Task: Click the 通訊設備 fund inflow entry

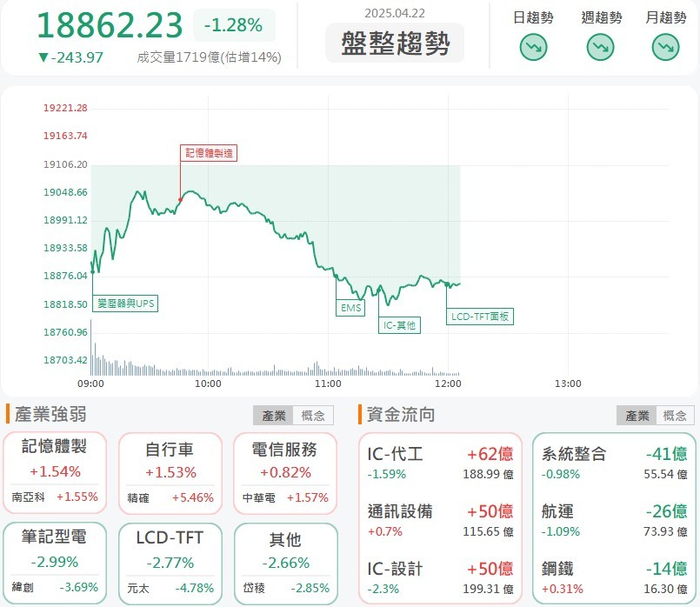Action: point(440,520)
